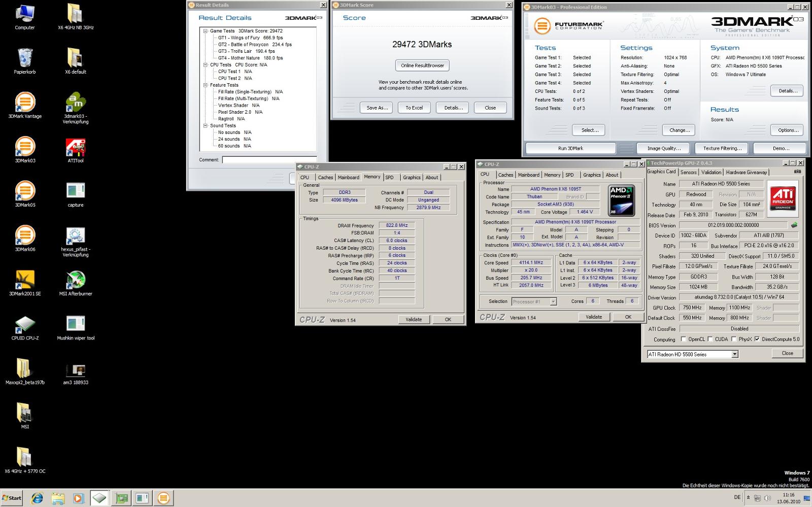Toggle DirectCompute 5.0 checkbox
This screenshot has width=812, height=507.
coord(757,339)
